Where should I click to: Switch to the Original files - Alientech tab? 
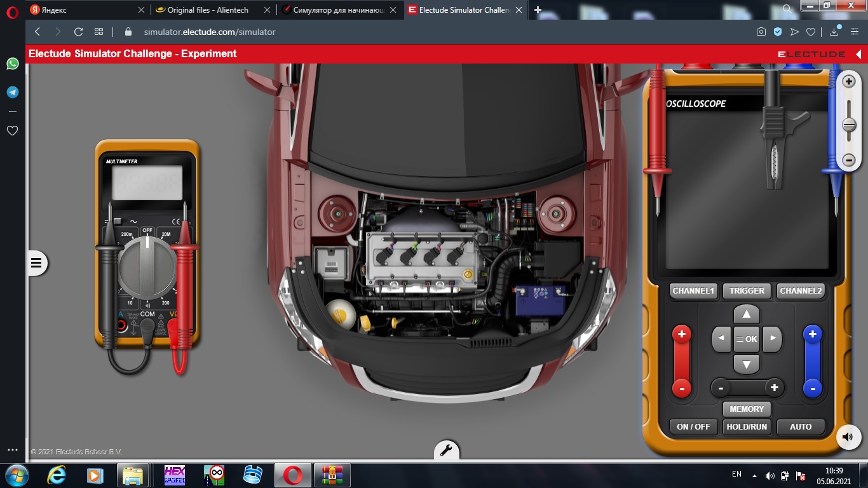pyautogui.click(x=208, y=10)
